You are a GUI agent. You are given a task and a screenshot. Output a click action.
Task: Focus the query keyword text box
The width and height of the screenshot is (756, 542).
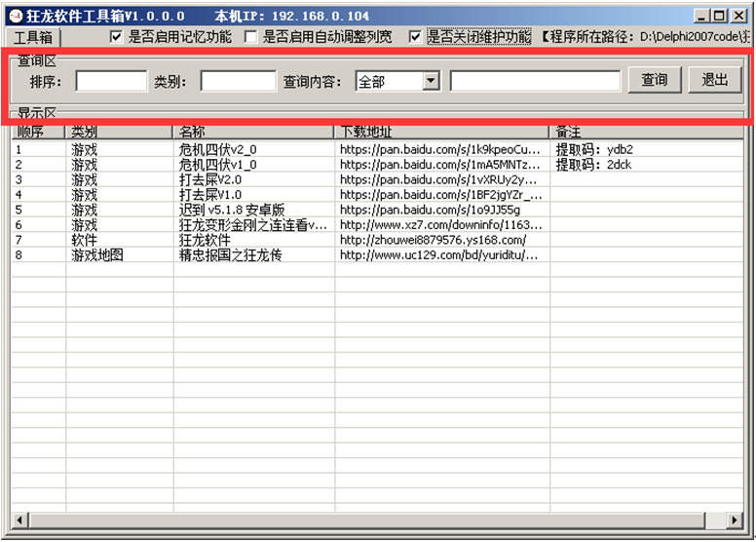(535, 81)
